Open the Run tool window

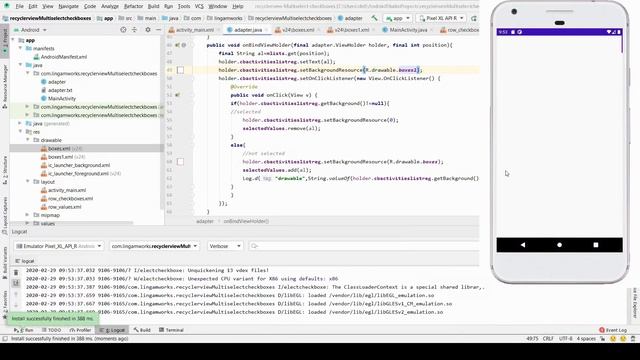pos(24,330)
